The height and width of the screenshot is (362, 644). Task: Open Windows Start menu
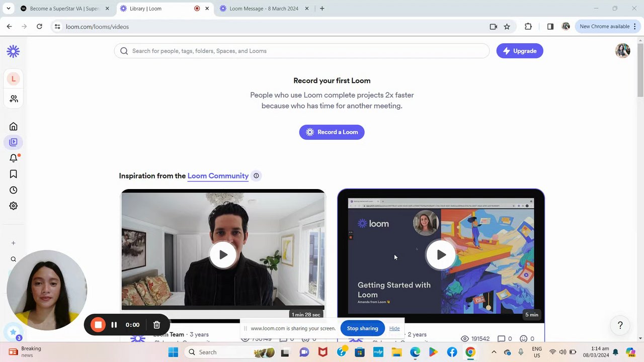173,352
